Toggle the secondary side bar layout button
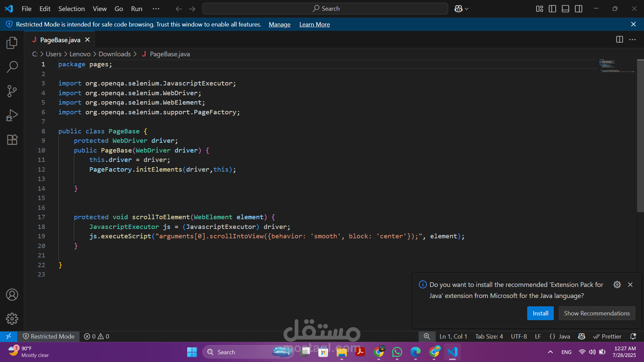Viewport: 644px width, 362px height. click(x=579, y=9)
